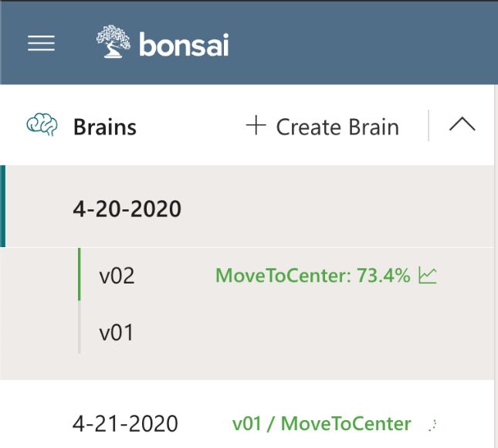Collapse the Brains list with chevron
Image resolution: width=498 pixels, height=448 pixels.
pos(462,124)
